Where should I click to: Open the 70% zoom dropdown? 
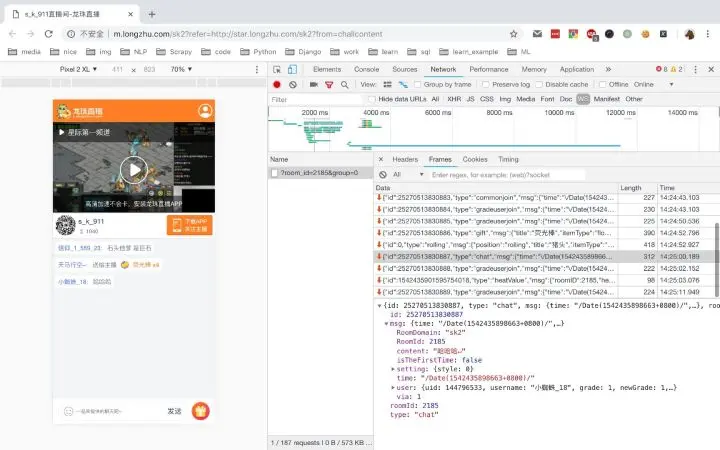(181, 69)
